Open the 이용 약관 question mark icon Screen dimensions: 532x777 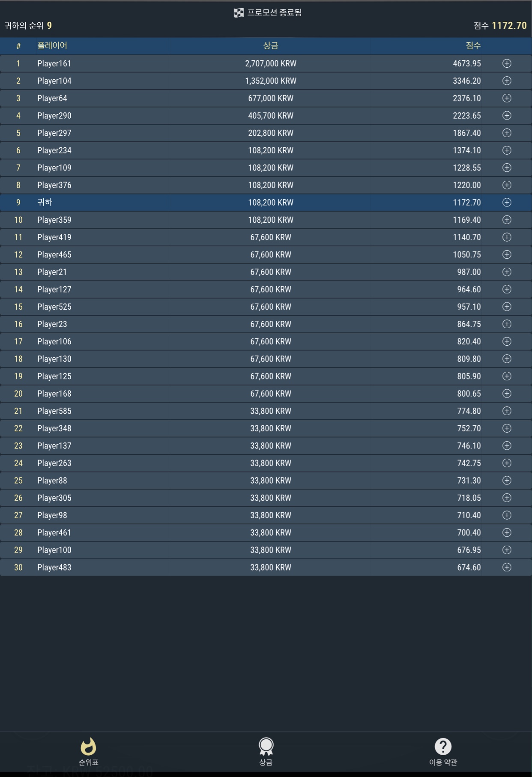tap(443, 747)
